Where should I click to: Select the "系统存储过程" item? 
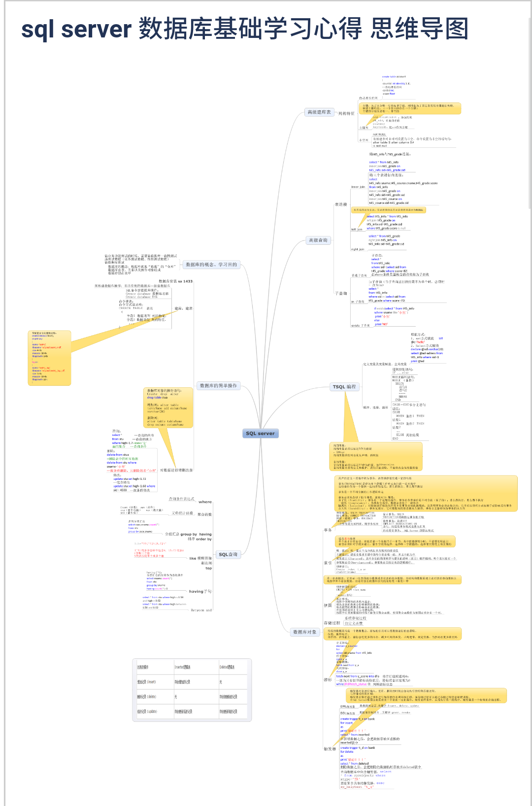355,618
